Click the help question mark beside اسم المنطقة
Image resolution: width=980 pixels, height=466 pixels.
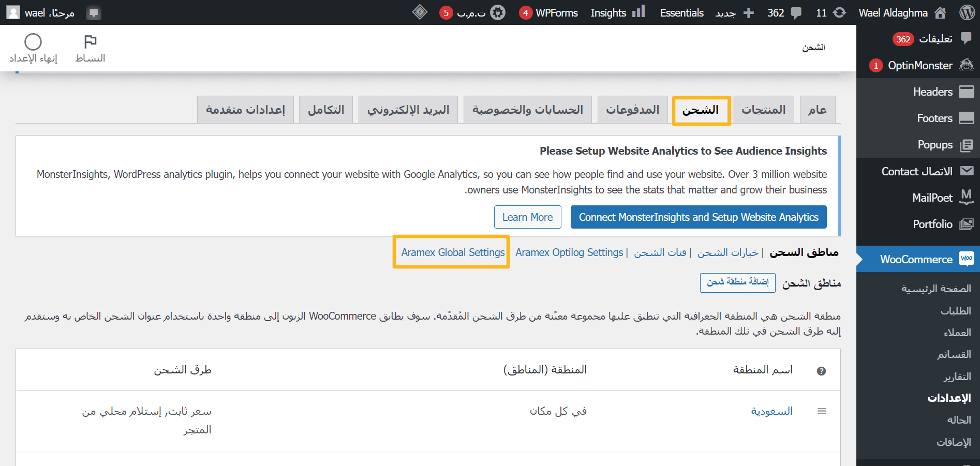pos(822,370)
